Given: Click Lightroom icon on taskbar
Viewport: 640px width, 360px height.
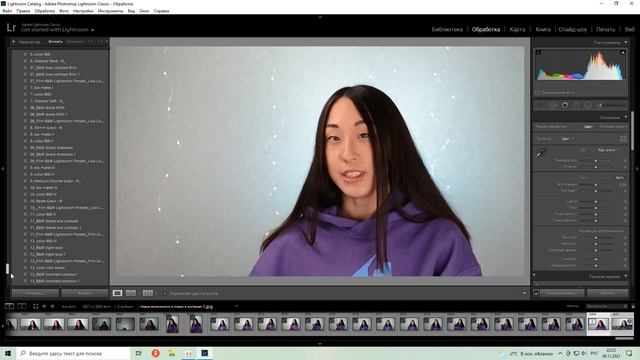Looking at the screenshot, I should 204,353.
